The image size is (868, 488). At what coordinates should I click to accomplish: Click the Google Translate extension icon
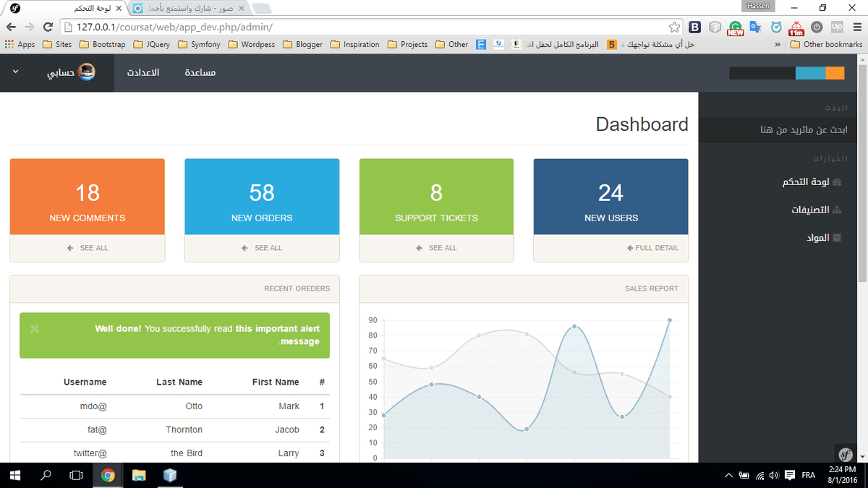(756, 27)
